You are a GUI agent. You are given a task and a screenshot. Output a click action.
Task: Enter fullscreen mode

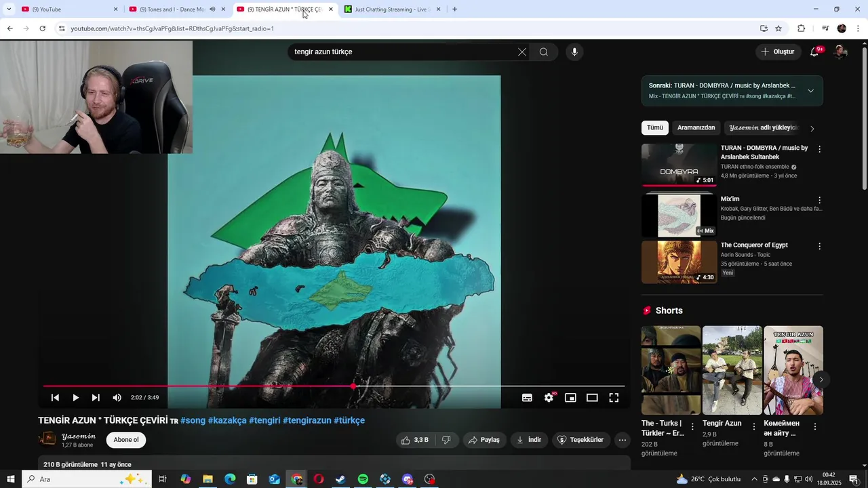(x=614, y=398)
